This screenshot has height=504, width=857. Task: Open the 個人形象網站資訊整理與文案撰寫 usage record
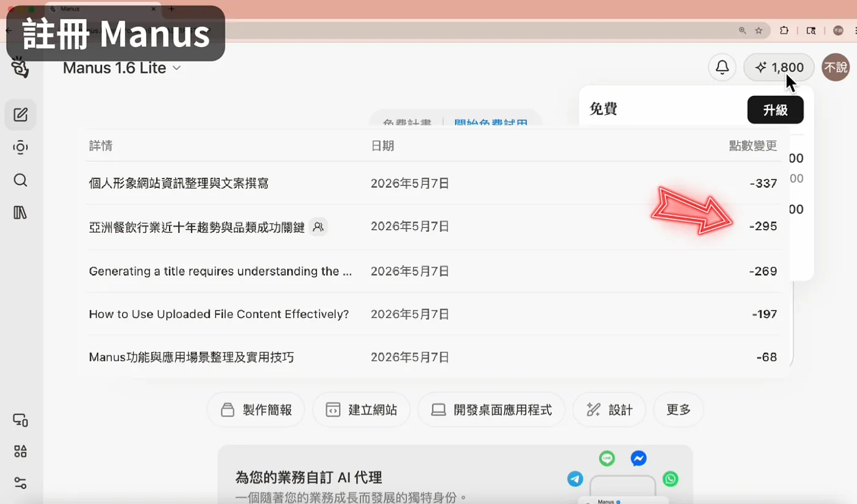click(433, 183)
